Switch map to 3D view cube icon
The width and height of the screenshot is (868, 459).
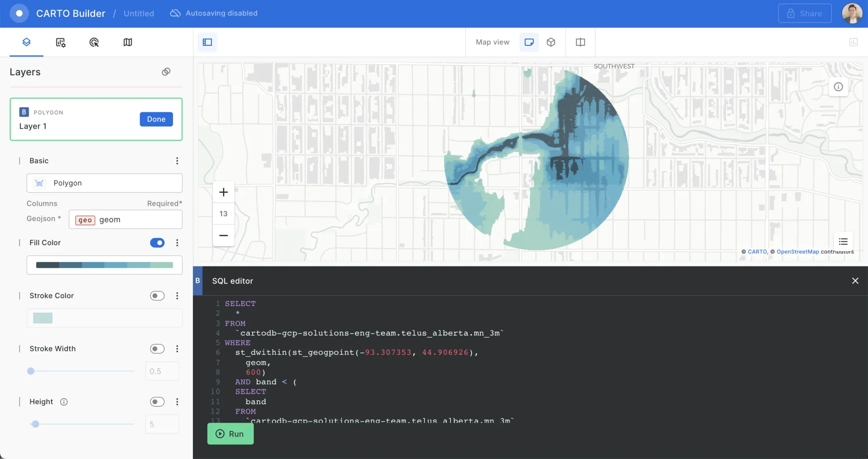point(551,42)
